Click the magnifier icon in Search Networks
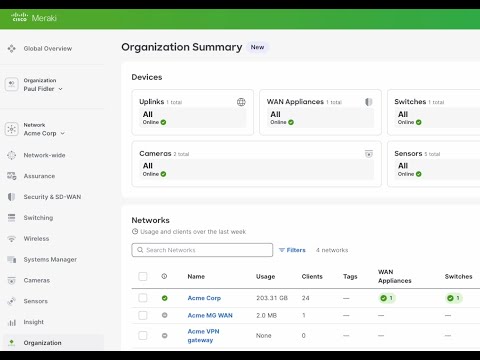 (x=140, y=250)
